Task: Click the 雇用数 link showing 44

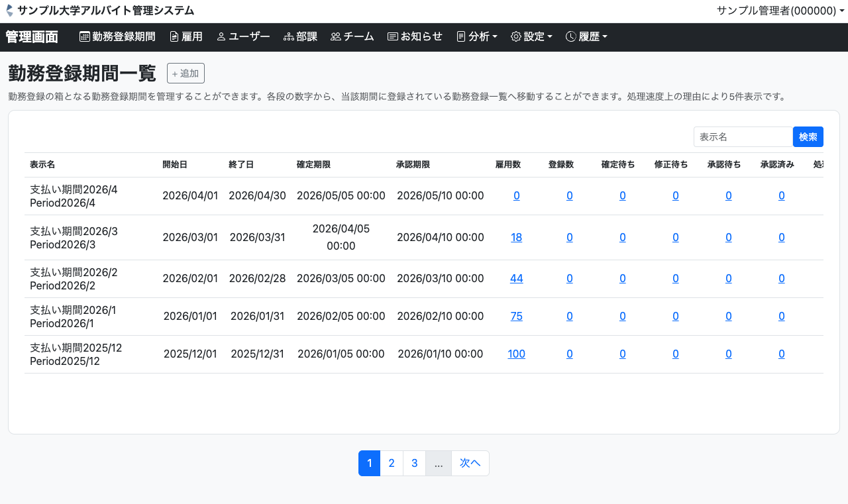Action: point(516,279)
